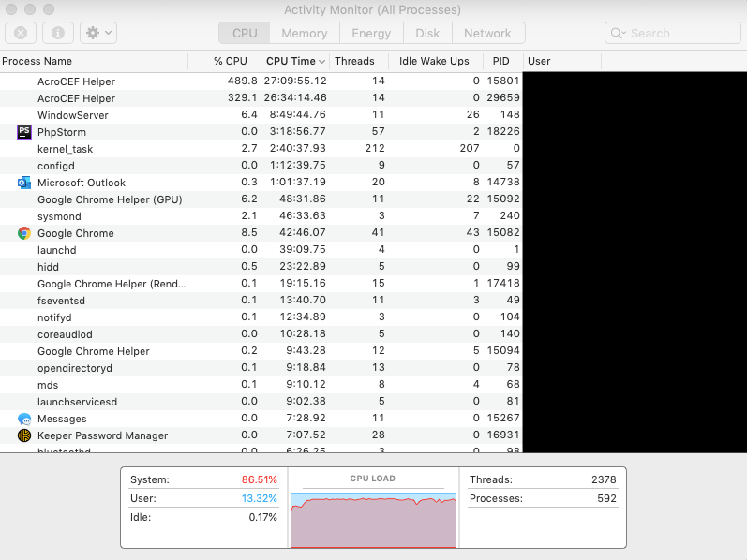Select AcroCEF Helper row with PID 15801
This screenshot has height=560, width=747.
[x=261, y=81]
